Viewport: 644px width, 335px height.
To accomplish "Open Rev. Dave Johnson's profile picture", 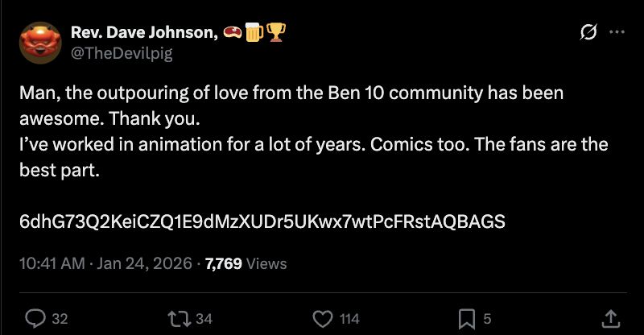I will 39,43.
